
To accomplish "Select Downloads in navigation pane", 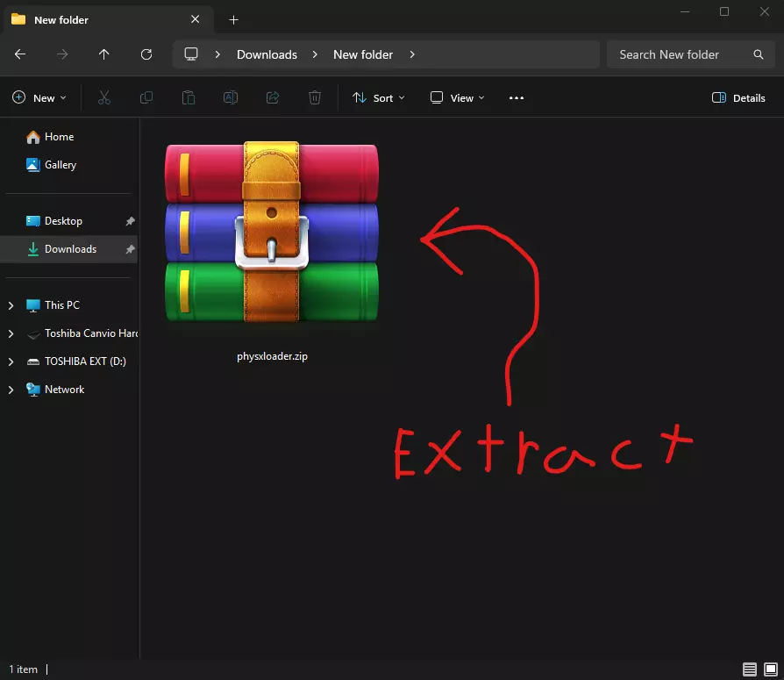I will pyautogui.click(x=68, y=249).
